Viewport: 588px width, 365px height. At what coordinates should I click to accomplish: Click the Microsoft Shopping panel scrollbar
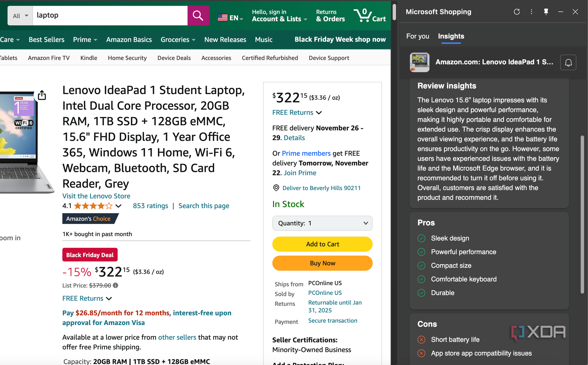tap(583, 214)
